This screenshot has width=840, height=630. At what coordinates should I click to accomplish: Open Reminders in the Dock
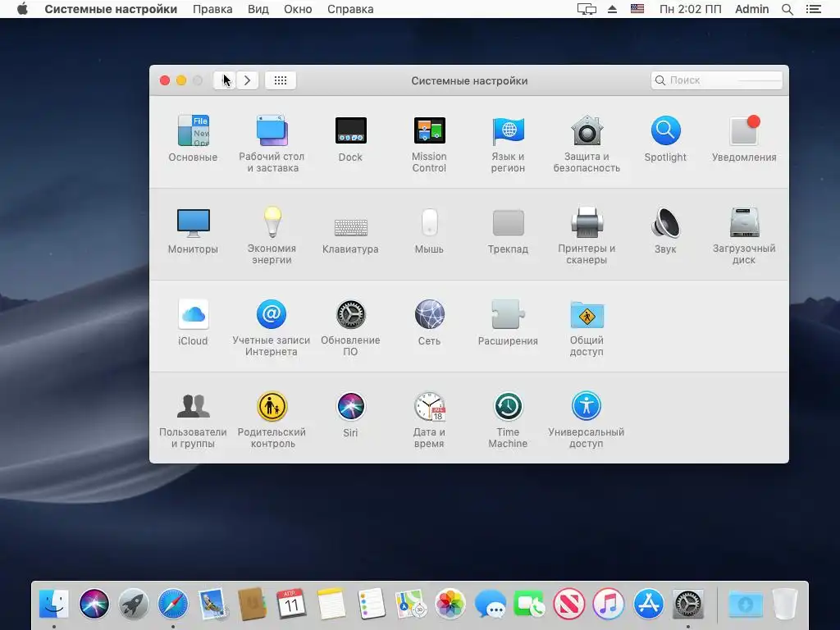[371, 604]
